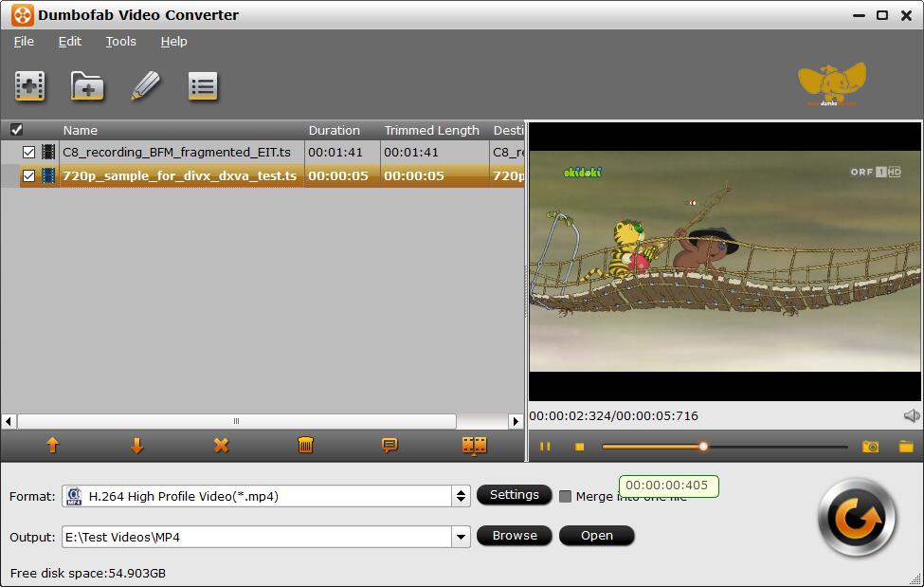Click the Browse button
The image size is (924, 587).
(x=515, y=536)
